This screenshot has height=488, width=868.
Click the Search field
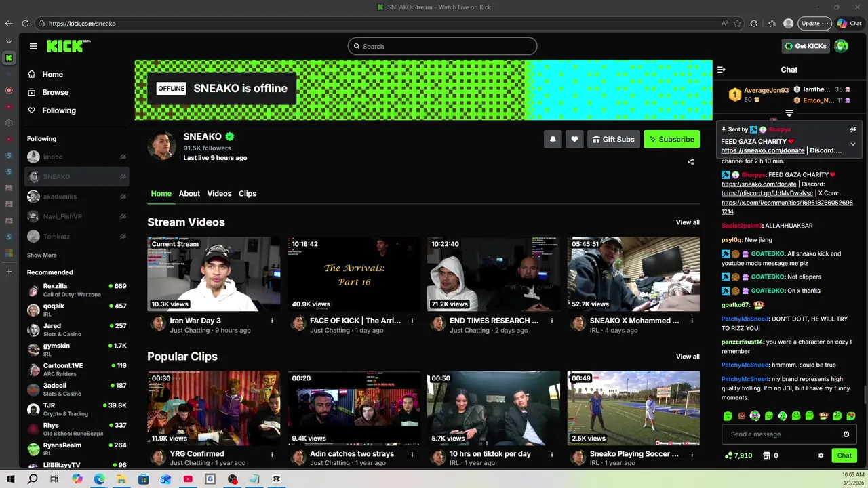(442, 46)
